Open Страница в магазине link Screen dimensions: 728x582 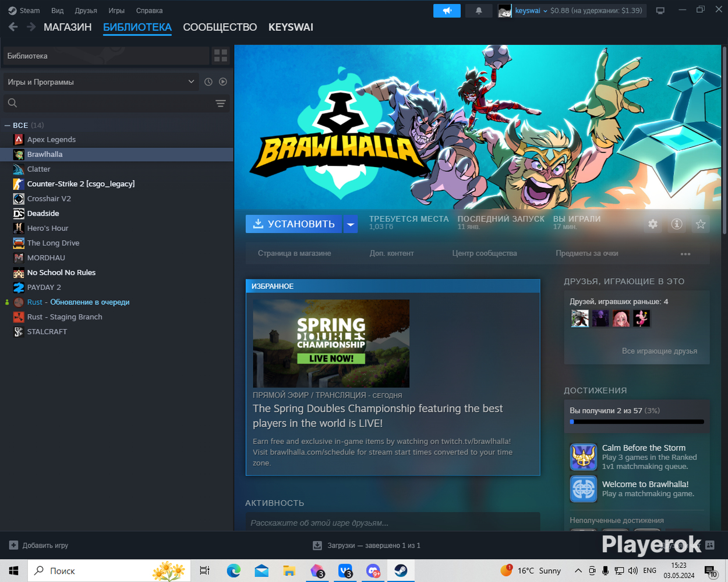295,253
